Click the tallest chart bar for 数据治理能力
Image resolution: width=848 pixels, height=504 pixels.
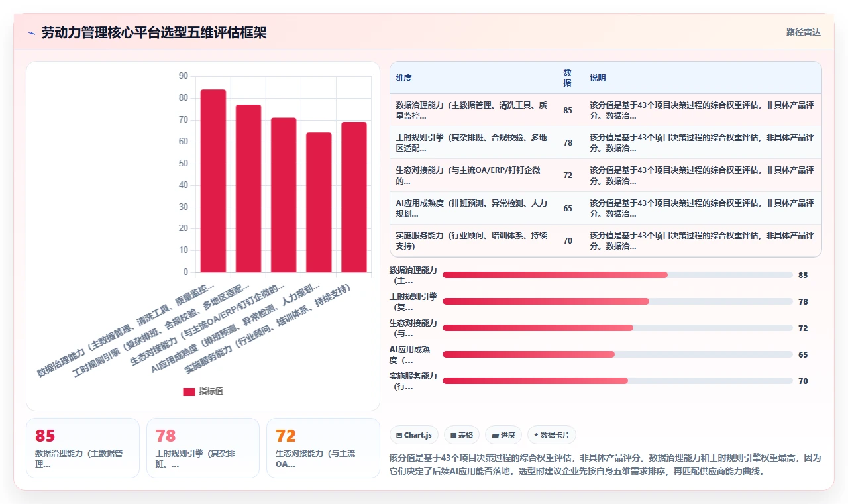click(213, 181)
